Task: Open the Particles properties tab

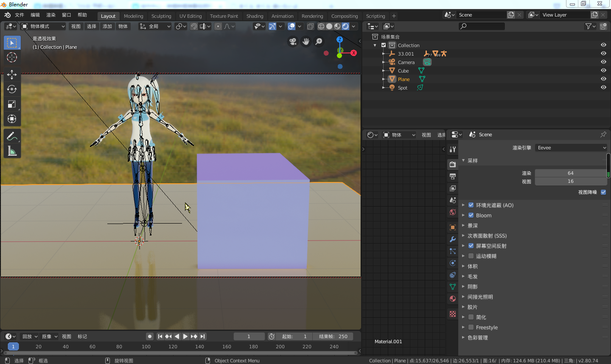Action: (453, 251)
